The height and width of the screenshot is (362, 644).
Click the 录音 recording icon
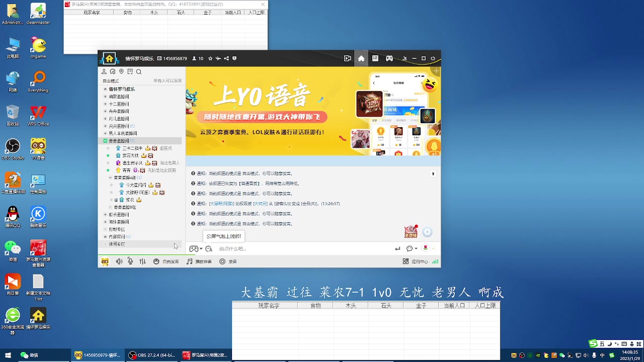229,261
